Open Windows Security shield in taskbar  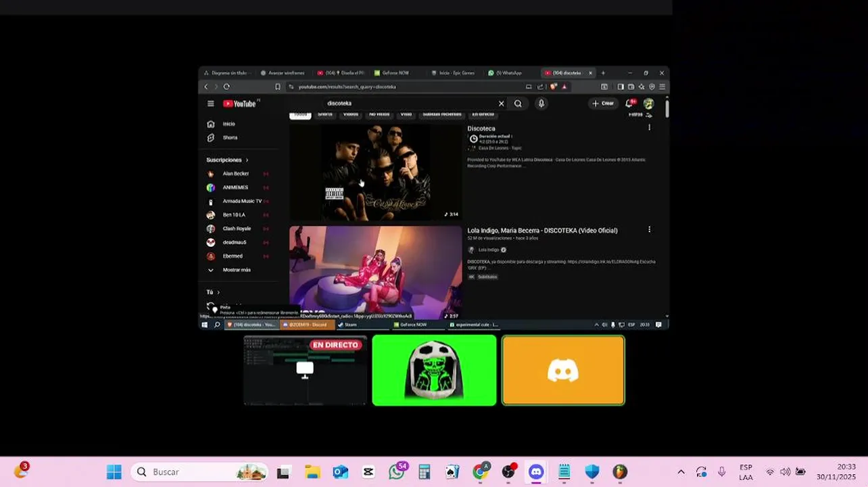[592, 471]
